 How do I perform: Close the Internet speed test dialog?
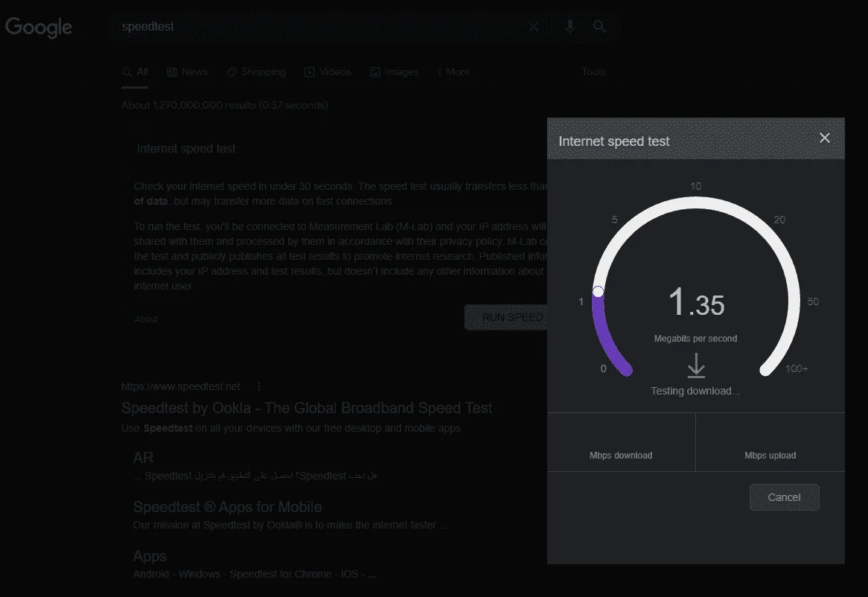click(x=824, y=138)
